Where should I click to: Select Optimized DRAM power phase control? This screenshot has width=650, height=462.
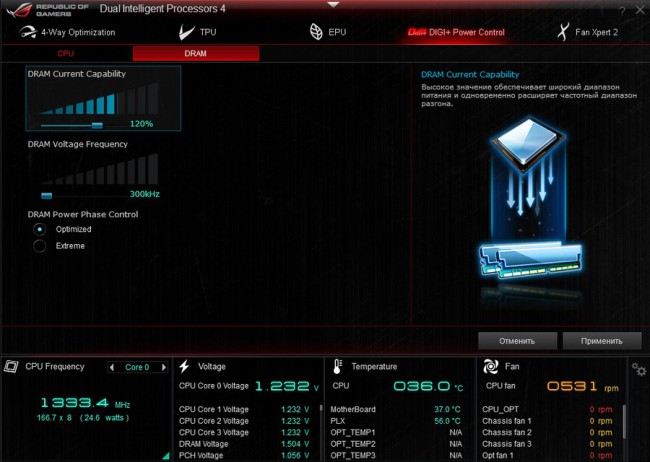[x=40, y=229]
